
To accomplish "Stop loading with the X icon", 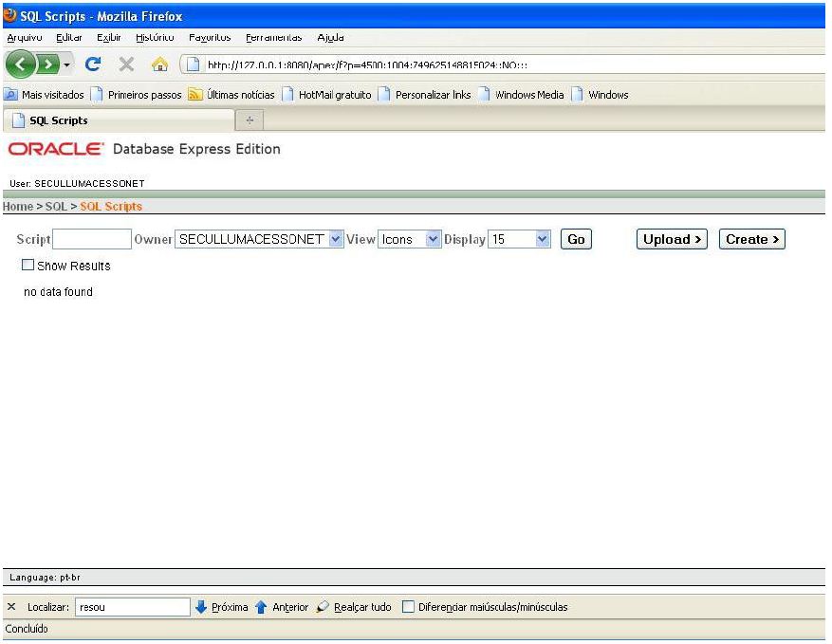I will click(x=126, y=64).
